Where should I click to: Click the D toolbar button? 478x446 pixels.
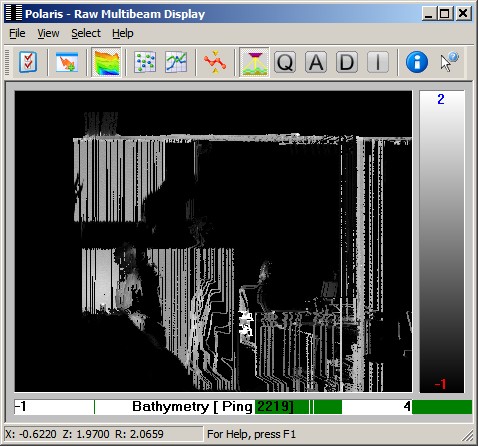click(x=347, y=62)
